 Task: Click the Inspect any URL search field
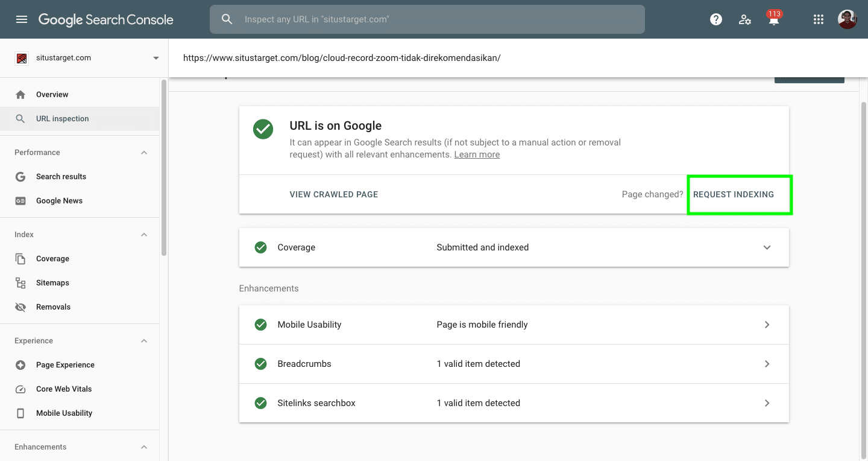point(427,19)
